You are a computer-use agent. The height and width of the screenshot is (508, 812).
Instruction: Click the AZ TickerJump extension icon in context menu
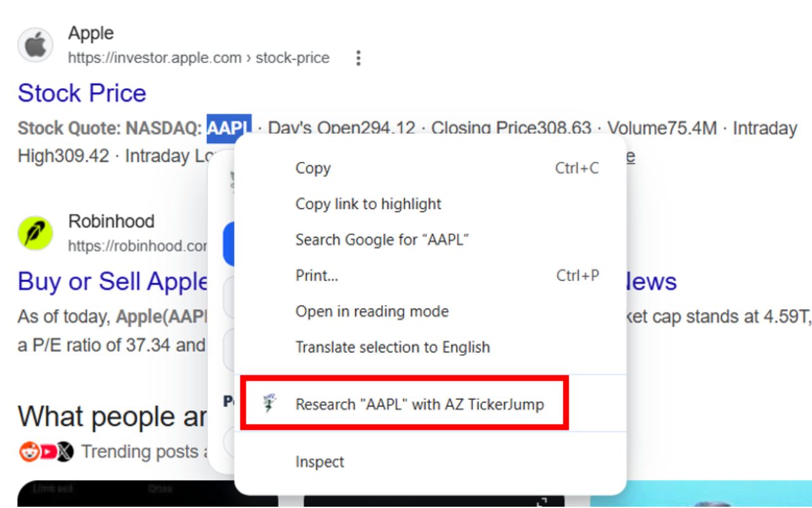pyautogui.click(x=270, y=404)
